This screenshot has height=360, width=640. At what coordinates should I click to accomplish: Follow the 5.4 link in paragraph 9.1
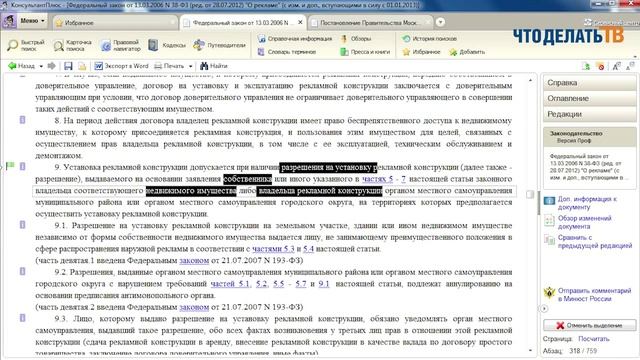[x=308, y=249]
